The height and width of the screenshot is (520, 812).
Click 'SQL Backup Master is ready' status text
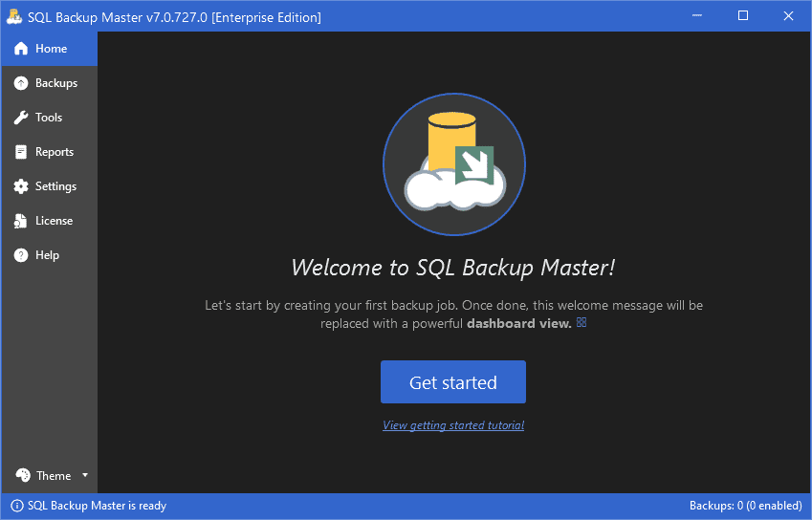coord(97,506)
